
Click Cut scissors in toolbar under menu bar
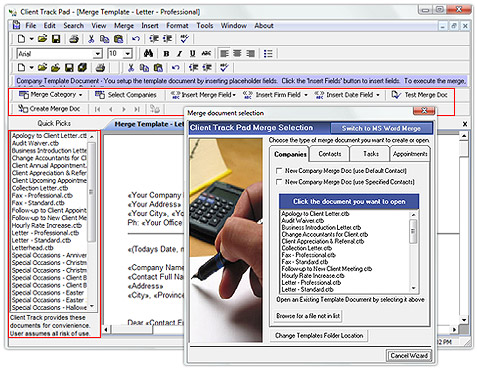(91, 39)
